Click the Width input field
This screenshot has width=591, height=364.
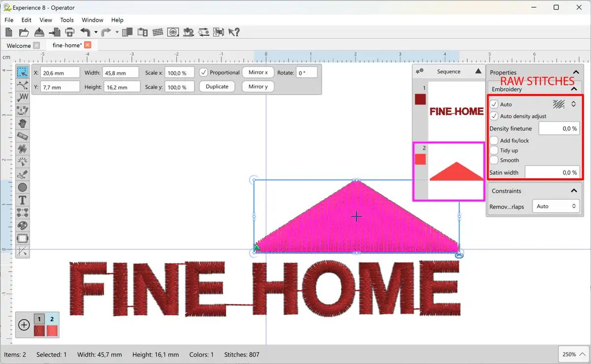coord(122,73)
